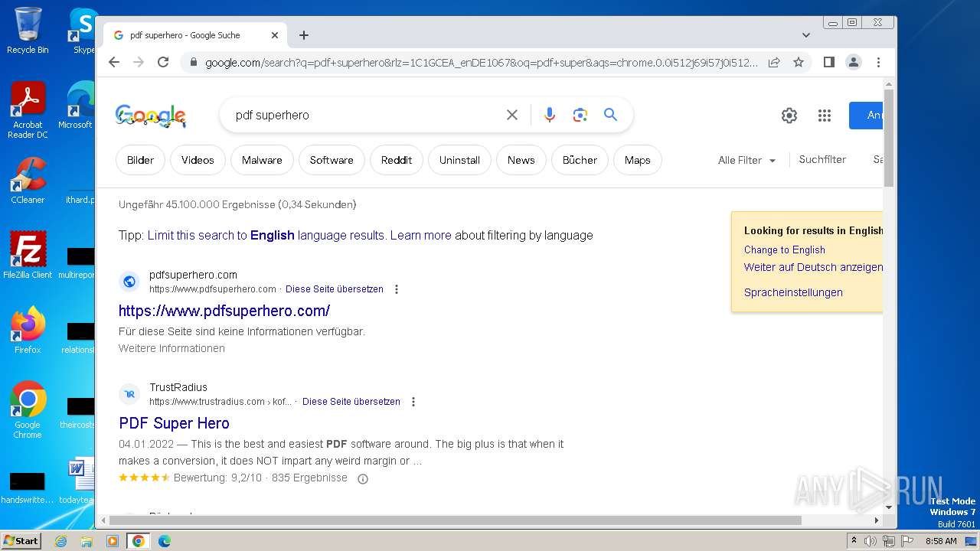The image size is (980, 551).
Task: Reload the Google search page
Action: tap(163, 62)
